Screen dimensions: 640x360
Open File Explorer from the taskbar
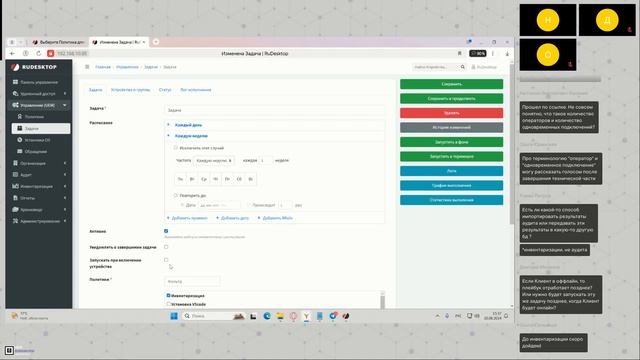coord(280,316)
